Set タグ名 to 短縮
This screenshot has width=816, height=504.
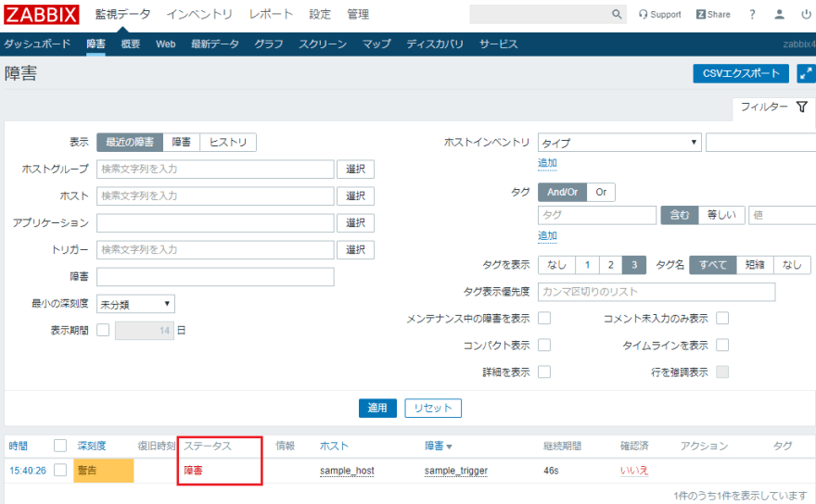tap(755, 265)
